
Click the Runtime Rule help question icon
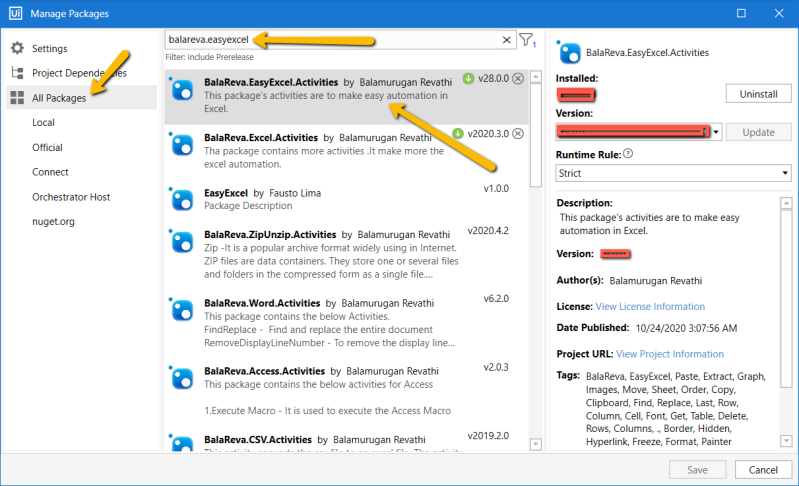[628, 153]
